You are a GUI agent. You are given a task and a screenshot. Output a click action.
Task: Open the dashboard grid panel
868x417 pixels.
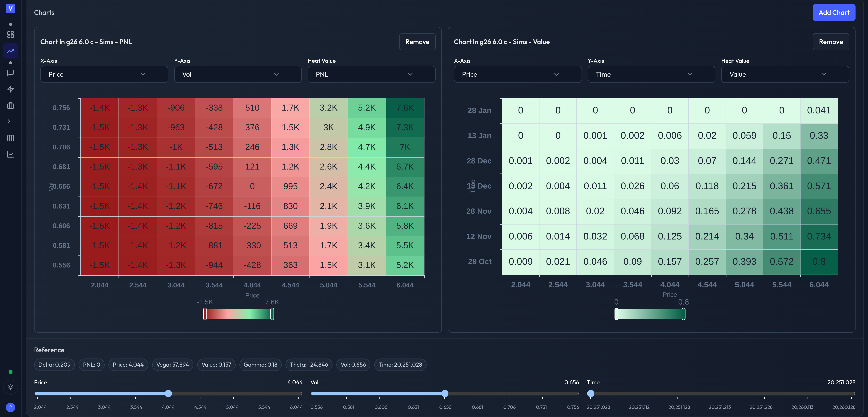pos(10,34)
